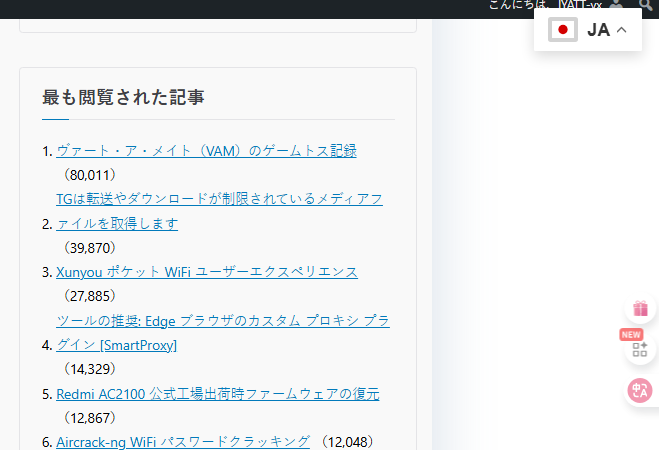Open the user avatar icon in top bar
Image resolution: width=659 pixels, height=450 pixels.
[616, 4]
